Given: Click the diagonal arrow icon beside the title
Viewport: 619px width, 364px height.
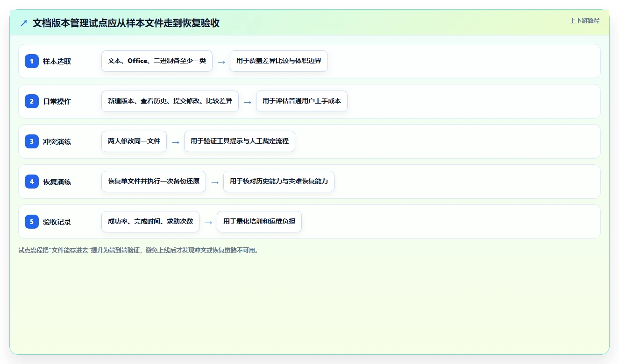Looking at the screenshot, I should 23,23.
